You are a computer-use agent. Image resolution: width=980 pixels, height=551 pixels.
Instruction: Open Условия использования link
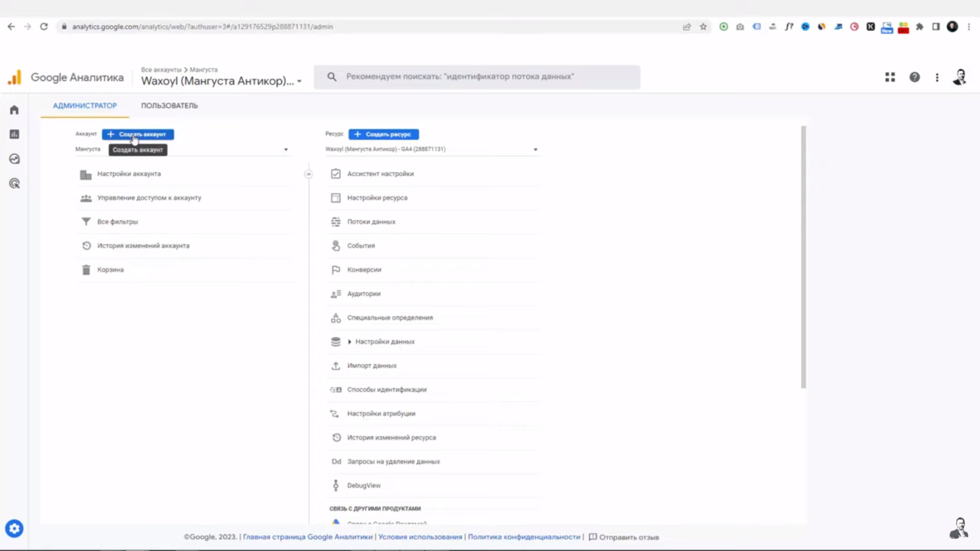pos(420,537)
